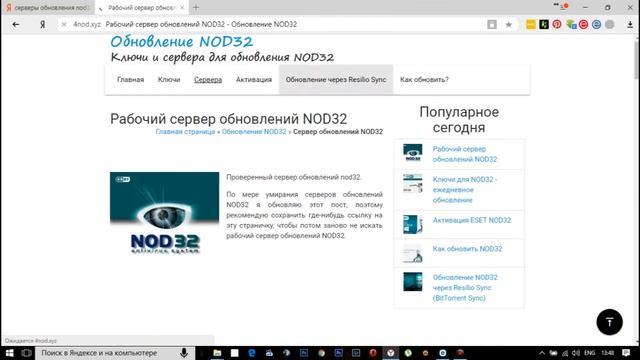Open the Windows Start button
This screenshot has width=640, height=360.
tap(9, 353)
